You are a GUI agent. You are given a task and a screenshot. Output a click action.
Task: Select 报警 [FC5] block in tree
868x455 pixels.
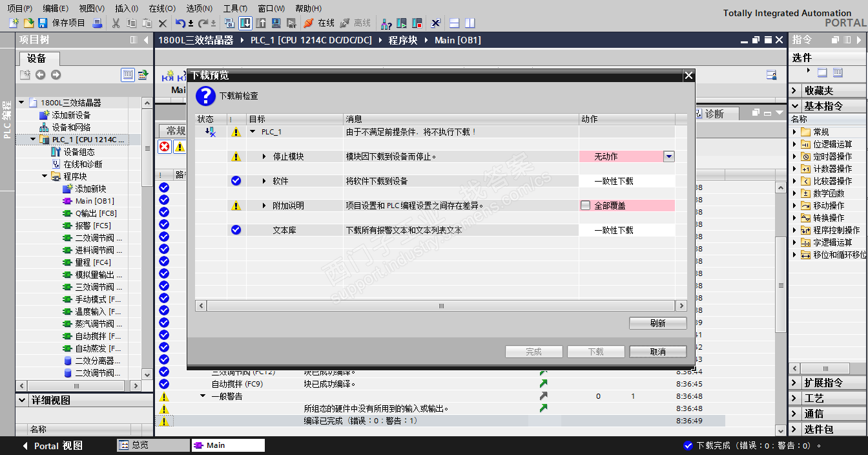point(93,226)
